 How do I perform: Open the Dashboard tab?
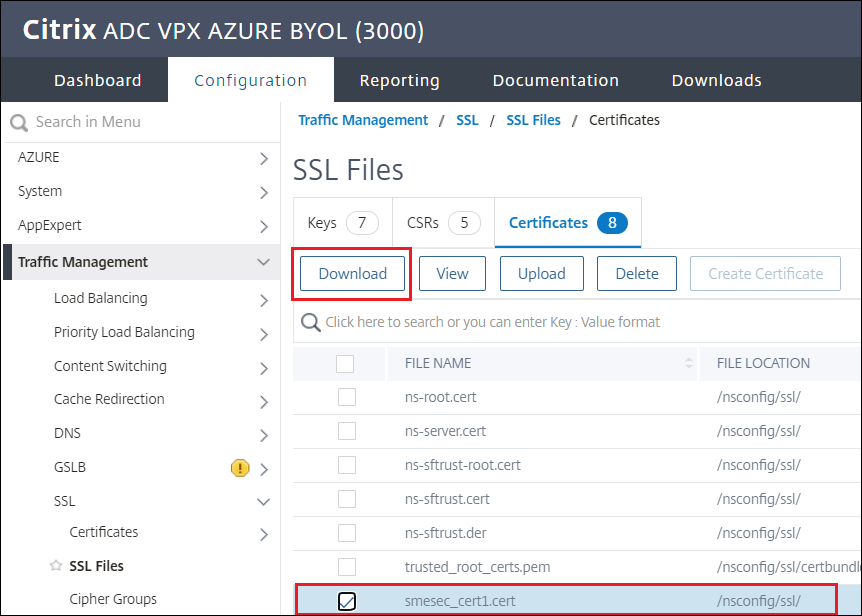click(98, 80)
